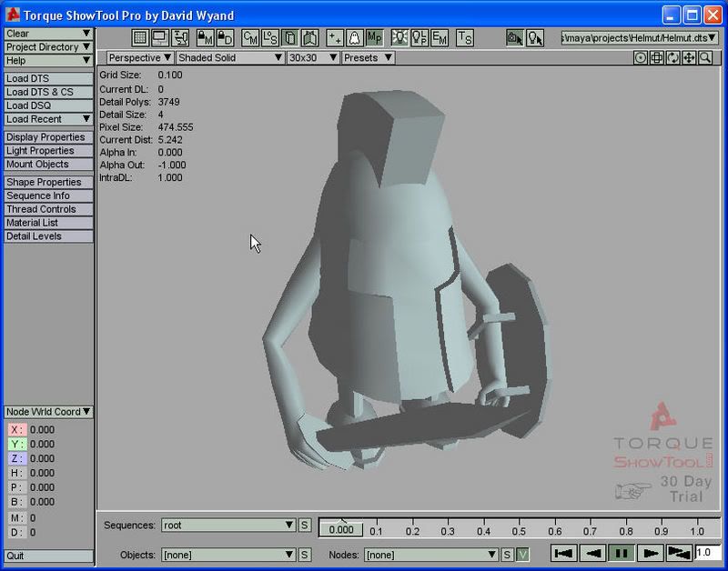Click the zoom magnifier icon in viewport corner
The width and height of the screenshot is (728, 571).
[706, 57]
